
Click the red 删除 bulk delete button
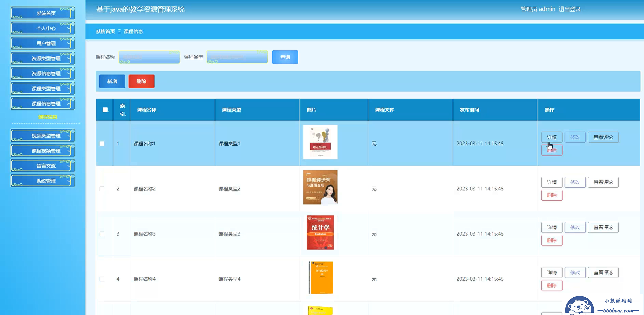141,81
